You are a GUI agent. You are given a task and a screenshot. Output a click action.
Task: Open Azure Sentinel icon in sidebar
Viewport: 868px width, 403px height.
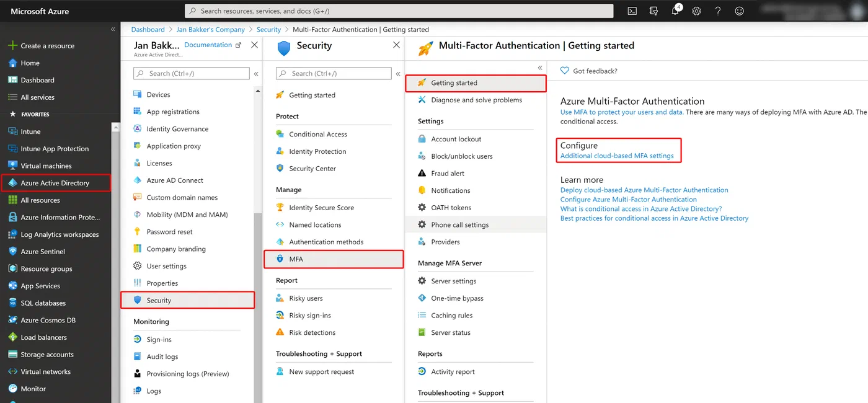12,252
